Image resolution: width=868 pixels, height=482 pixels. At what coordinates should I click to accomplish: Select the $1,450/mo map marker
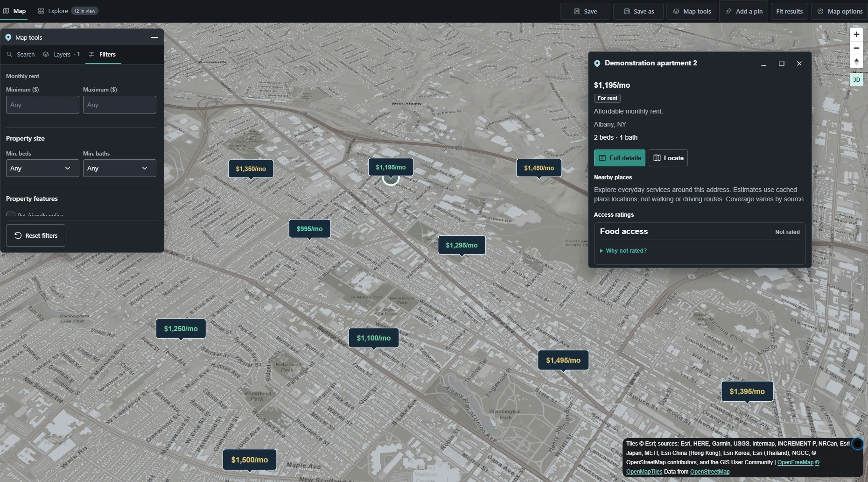pyautogui.click(x=539, y=168)
